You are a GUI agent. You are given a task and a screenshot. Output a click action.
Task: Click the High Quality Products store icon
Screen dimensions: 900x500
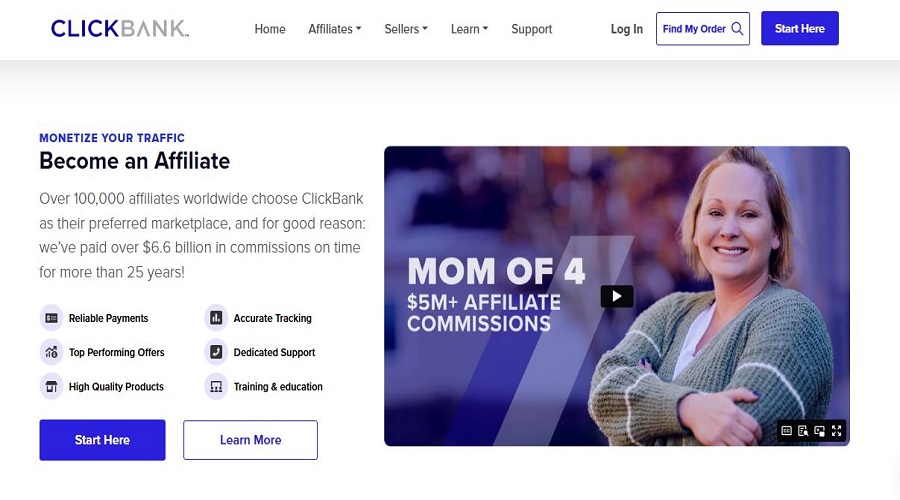[51, 386]
